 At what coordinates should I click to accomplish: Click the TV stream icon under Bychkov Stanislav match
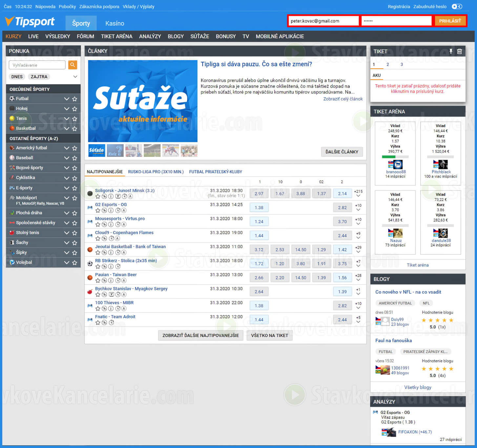111,294
